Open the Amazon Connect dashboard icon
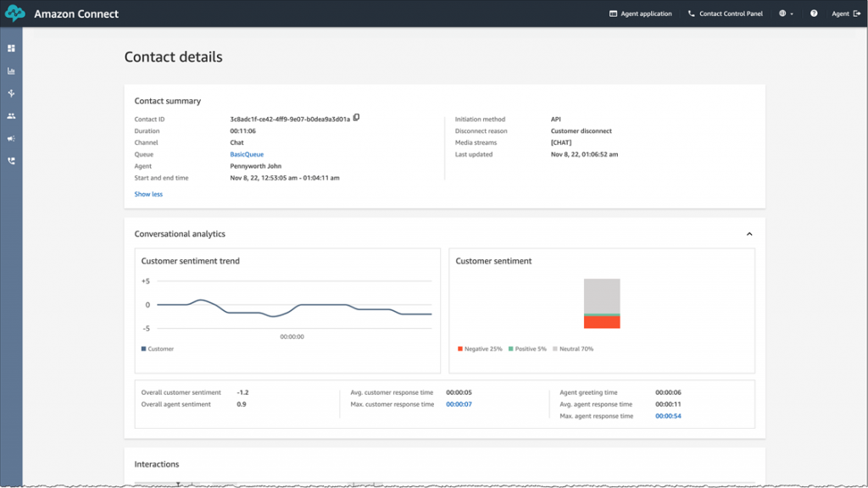The width and height of the screenshot is (868, 488). tap(11, 48)
